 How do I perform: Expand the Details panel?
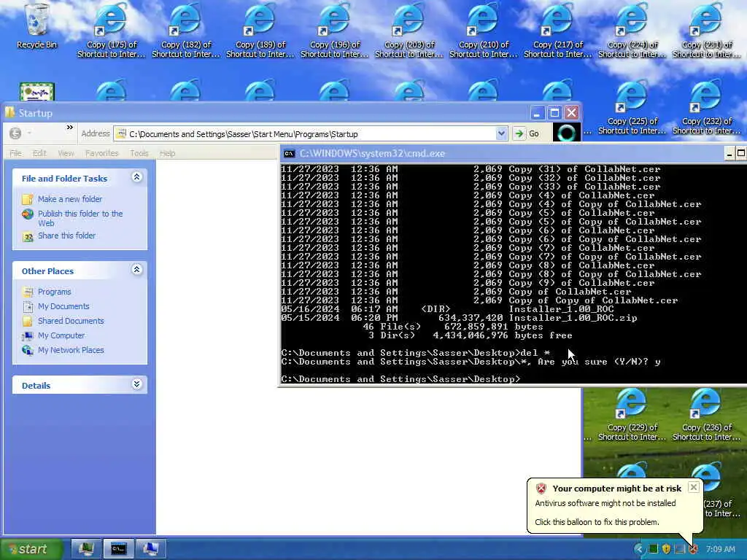pyautogui.click(x=136, y=384)
